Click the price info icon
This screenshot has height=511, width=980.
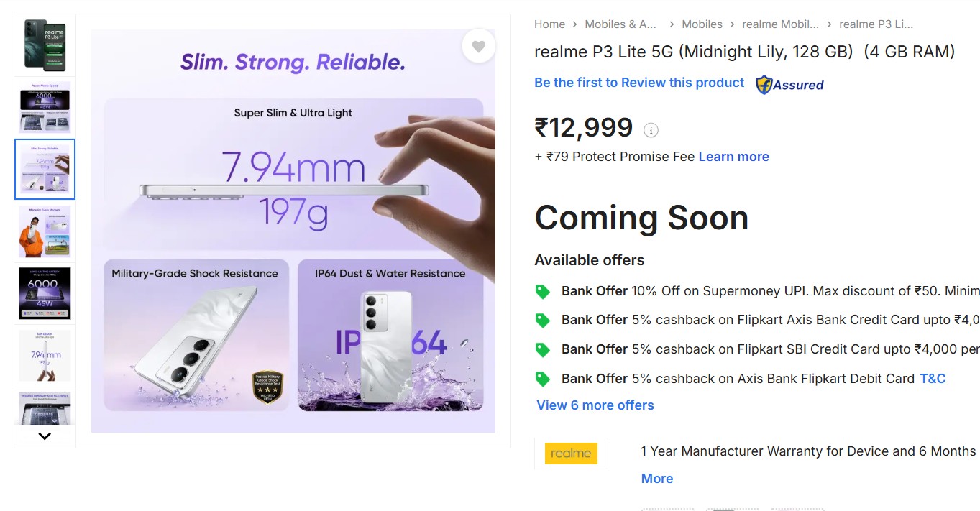[651, 130]
